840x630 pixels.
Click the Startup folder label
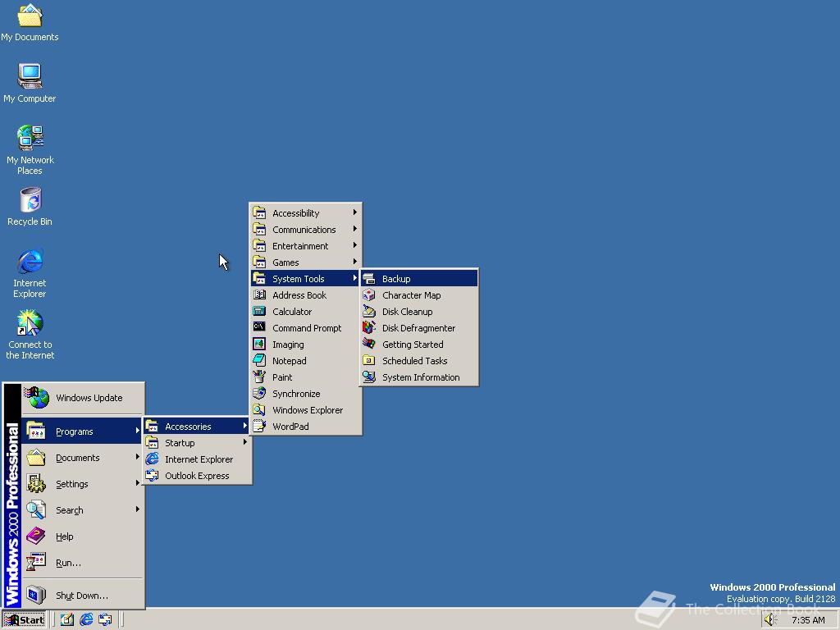tap(180, 443)
